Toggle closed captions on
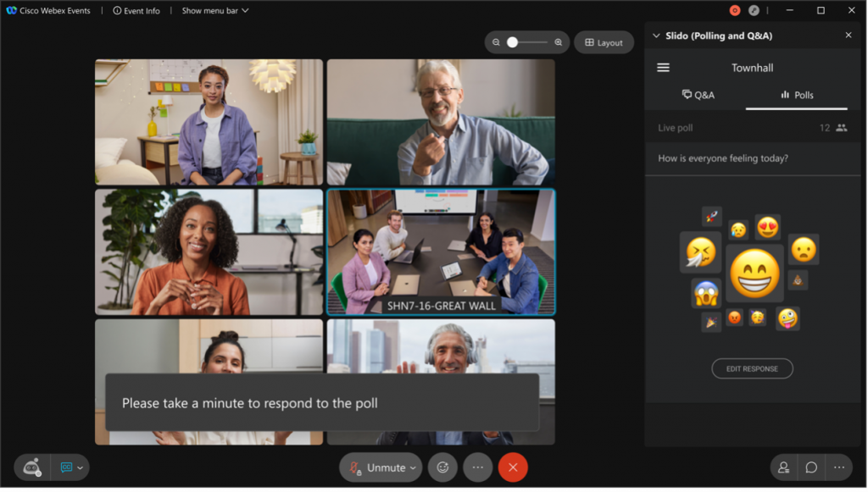 [67, 467]
